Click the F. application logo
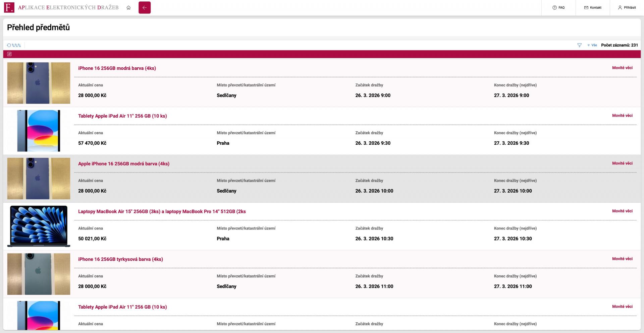Image resolution: width=644 pixels, height=333 pixels. click(9, 7)
